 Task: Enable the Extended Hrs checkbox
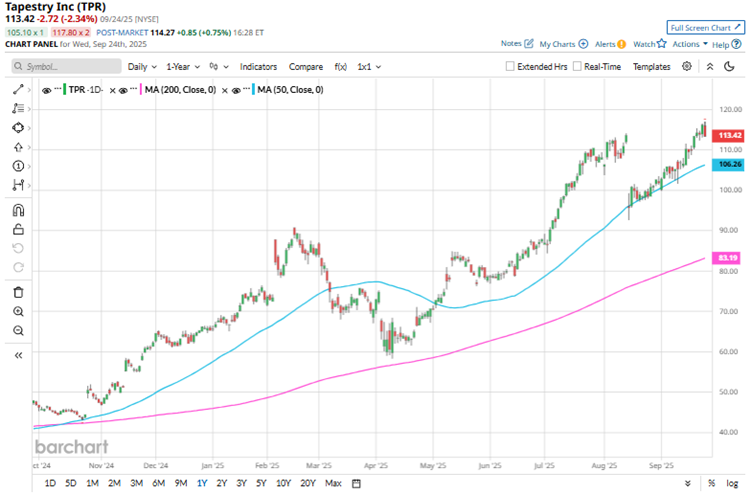click(510, 67)
